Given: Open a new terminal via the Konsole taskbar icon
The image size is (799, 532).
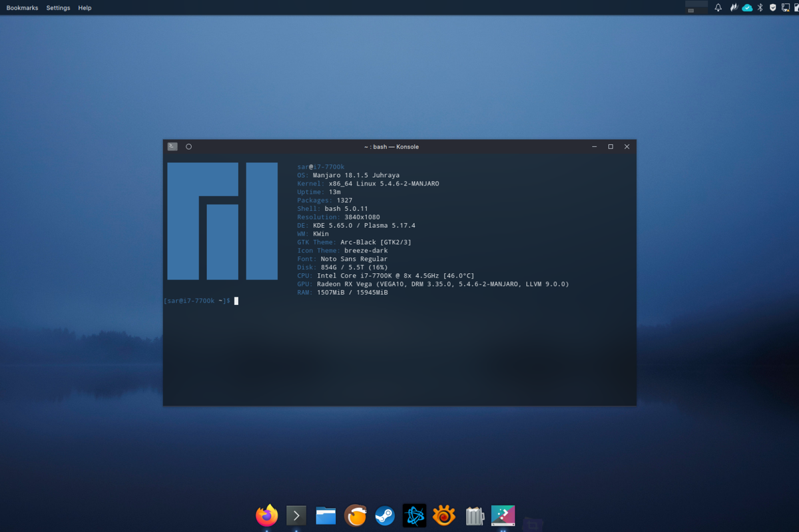Looking at the screenshot, I should (x=296, y=515).
